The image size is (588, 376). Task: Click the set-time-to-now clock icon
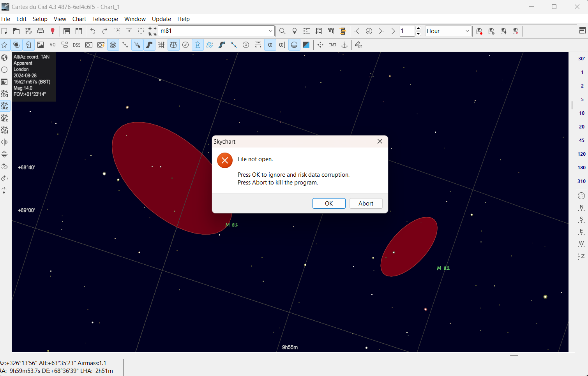(x=369, y=31)
